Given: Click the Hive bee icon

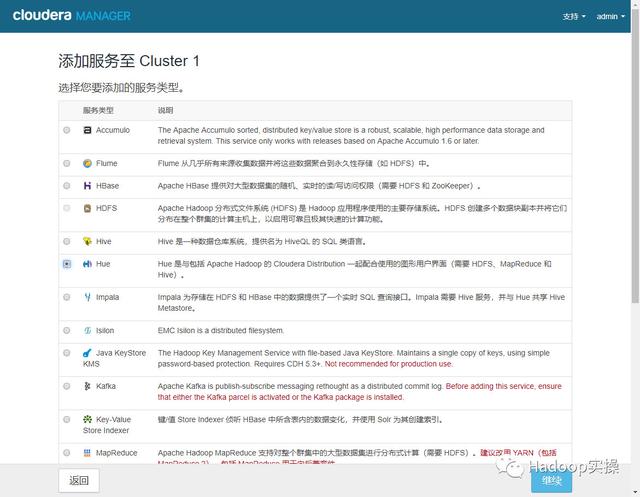Looking at the screenshot, I should coord(87,242).
